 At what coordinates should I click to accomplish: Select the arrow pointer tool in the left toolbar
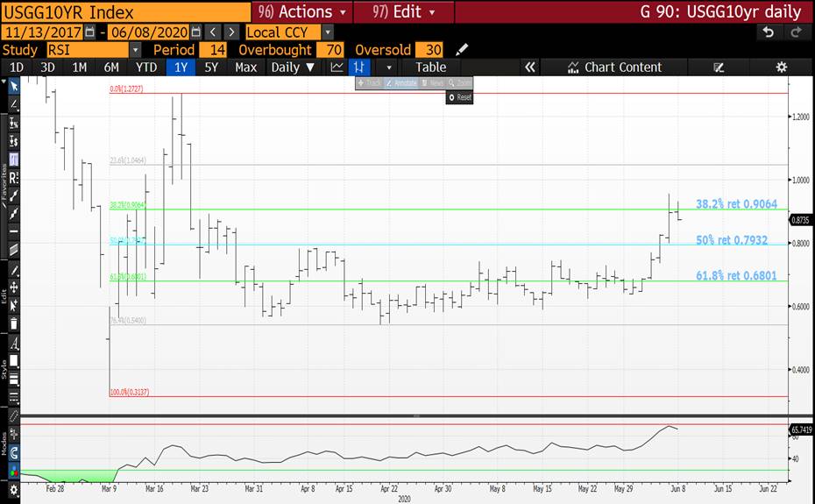point(14,87)
